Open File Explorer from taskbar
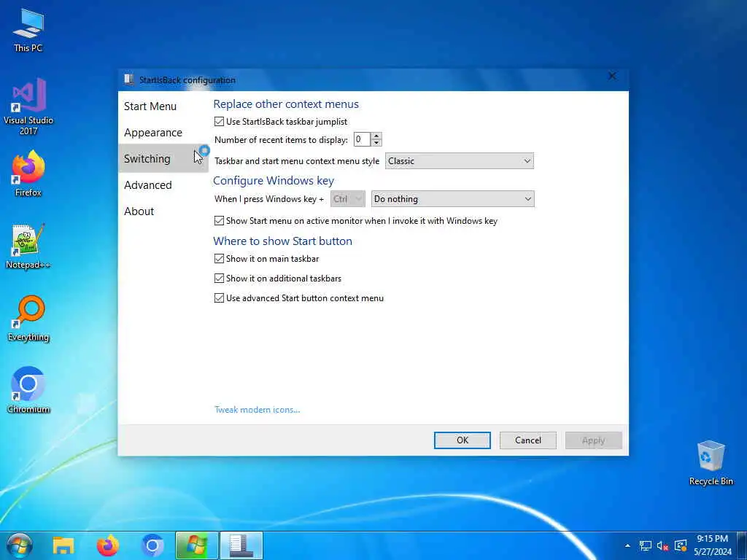This screenshot has width=747, height=560. (63, 545)
